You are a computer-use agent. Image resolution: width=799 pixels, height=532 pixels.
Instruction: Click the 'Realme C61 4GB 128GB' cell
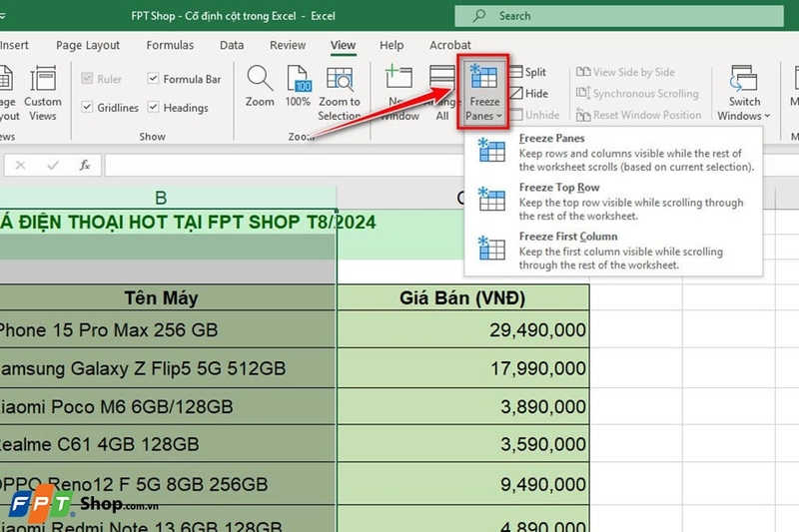167,444
